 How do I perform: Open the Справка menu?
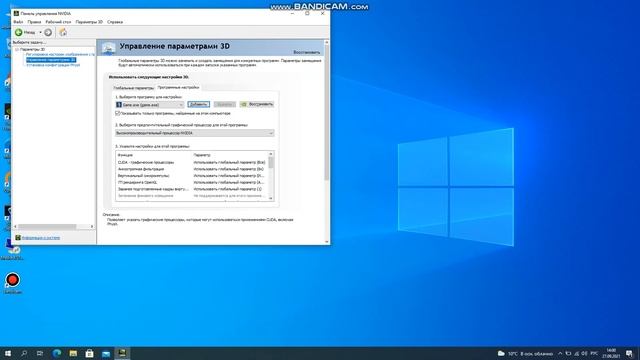(115, 22)
